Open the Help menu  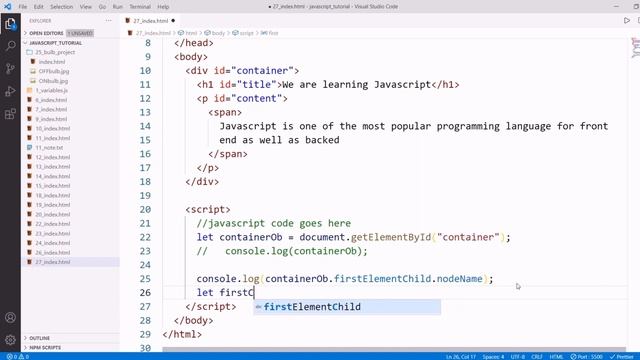[x=163, y=7]
